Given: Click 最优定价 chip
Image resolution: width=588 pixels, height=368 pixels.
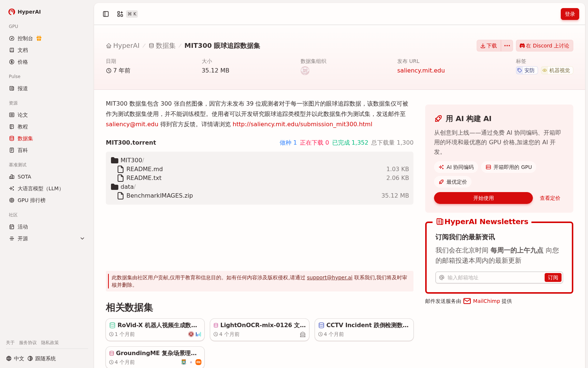Looking at the screenshot, I should [x=453, y=182].
